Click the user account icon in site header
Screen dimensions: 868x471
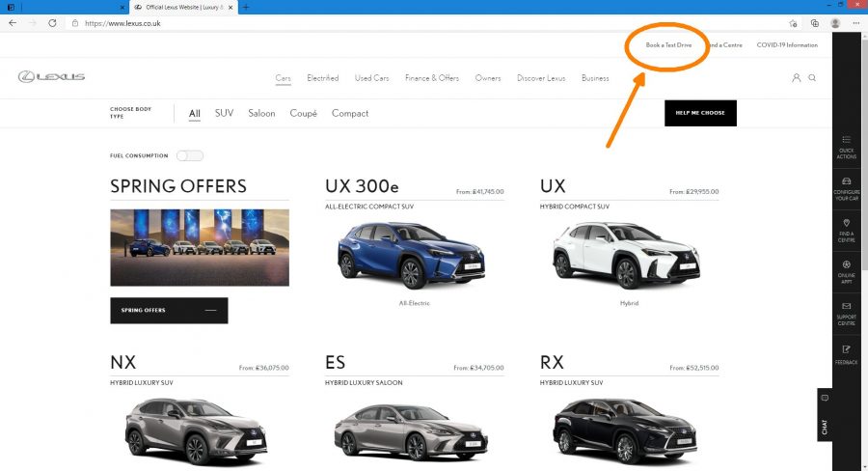796,77
